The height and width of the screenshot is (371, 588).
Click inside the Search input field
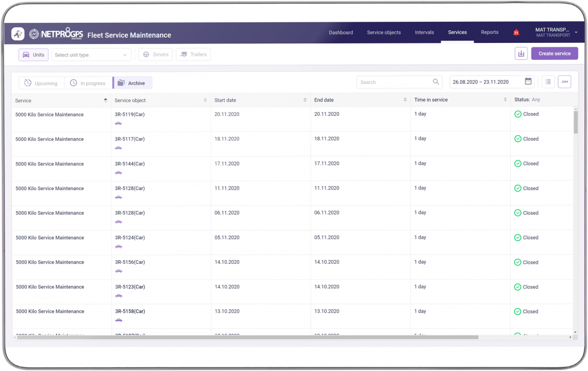[x=394, y=82]
